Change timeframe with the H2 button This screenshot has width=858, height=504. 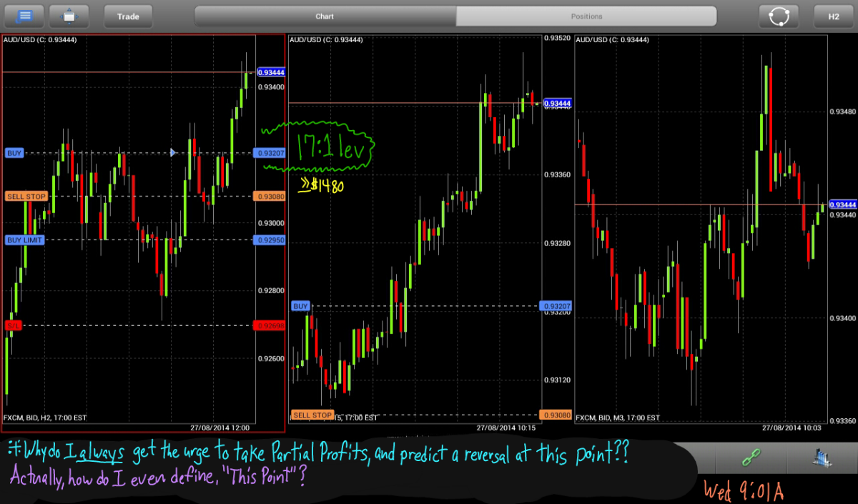[834, 16]
